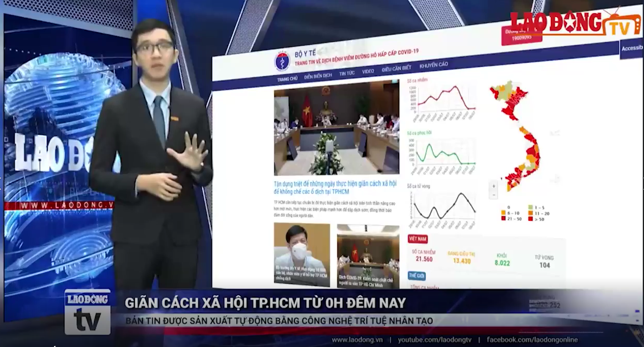Open the main meeting room news photo
The height and width of the screenshot is (347, 644).
point(336,127)
